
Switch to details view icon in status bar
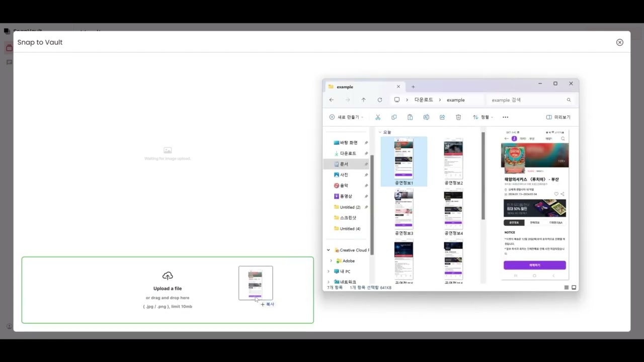coord(567,288)
